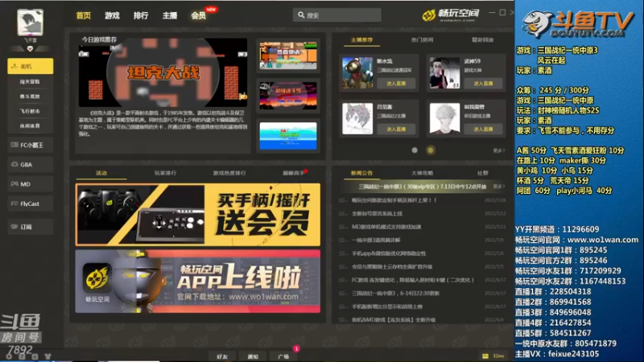Open the GBA platform in sidebar
This screenshot has width=644, height=362.
(x=31, y=165)
